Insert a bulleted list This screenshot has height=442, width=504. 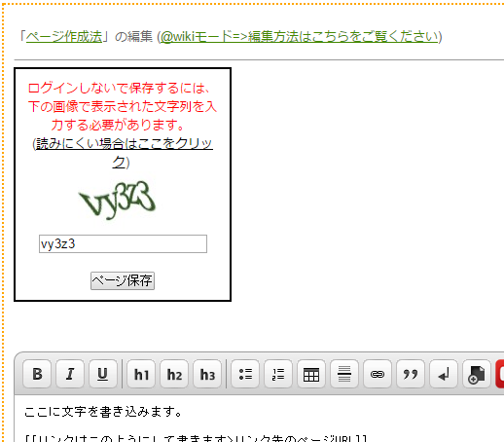pos(245,374)
